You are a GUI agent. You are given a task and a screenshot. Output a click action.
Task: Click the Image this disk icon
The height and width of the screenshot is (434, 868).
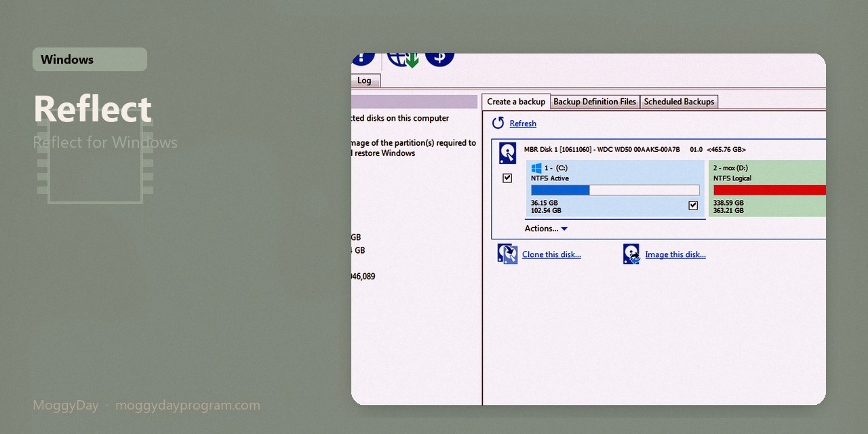(x=631, y=254)
